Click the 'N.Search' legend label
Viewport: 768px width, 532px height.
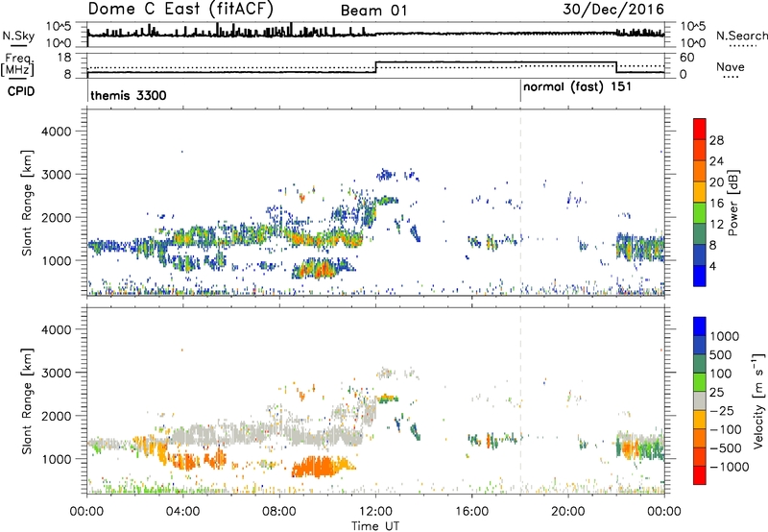(x=741, y=36)
